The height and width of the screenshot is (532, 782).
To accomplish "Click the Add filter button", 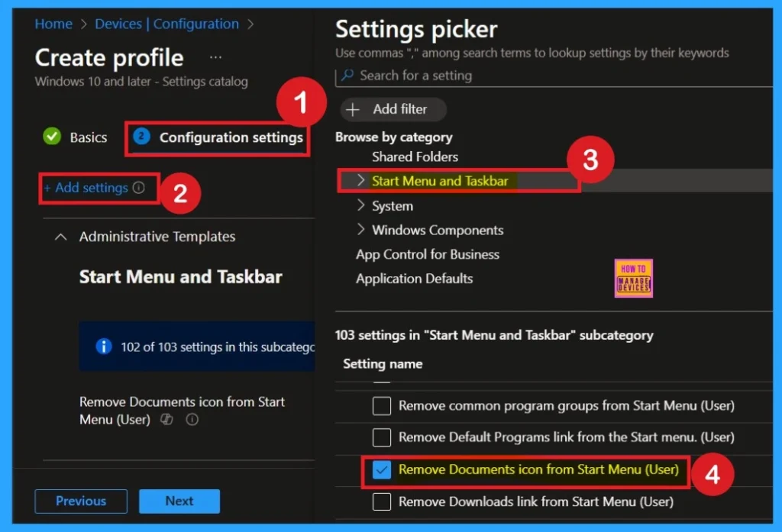I will click(x=393, y=109).
